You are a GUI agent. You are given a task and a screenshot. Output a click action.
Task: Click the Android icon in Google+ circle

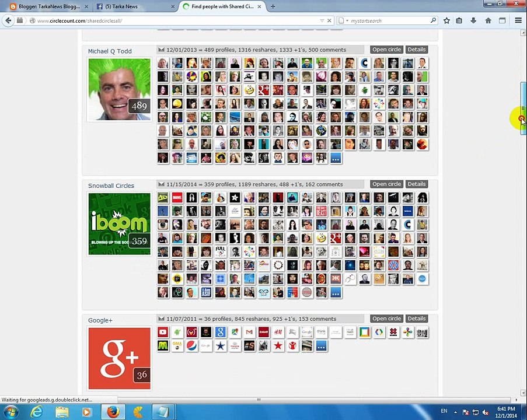[x=177, y=332]
